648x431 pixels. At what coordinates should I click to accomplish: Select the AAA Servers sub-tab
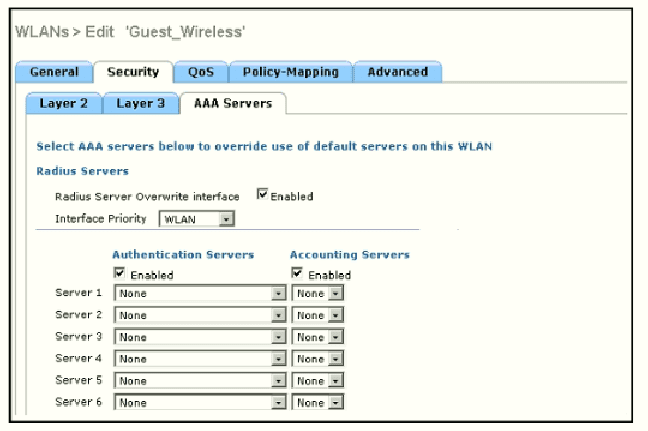click(x=232, y=103)
